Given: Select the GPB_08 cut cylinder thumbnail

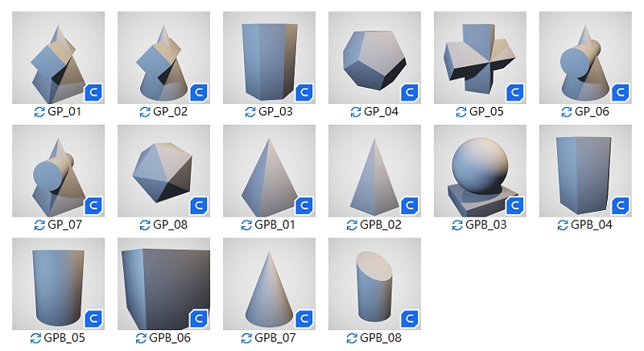Looking at the screenshot, I should 374,284.
